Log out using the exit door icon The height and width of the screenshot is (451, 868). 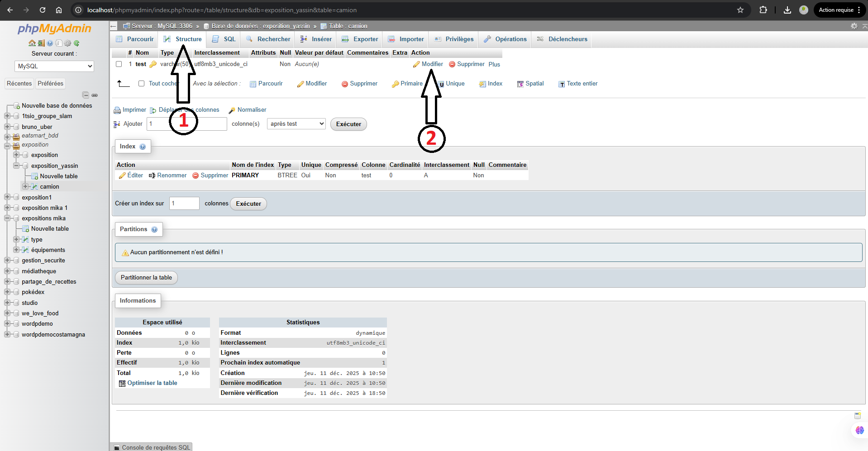[41, 43]
